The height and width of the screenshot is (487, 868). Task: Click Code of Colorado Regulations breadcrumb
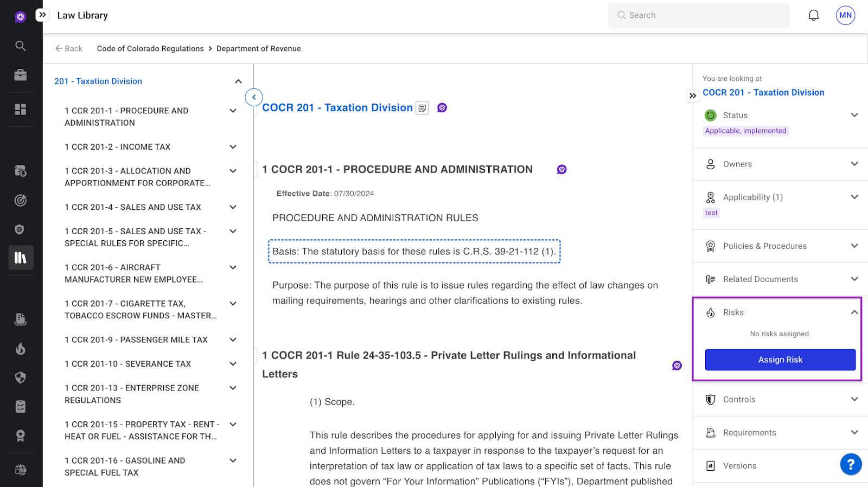(x=150, y=49)
